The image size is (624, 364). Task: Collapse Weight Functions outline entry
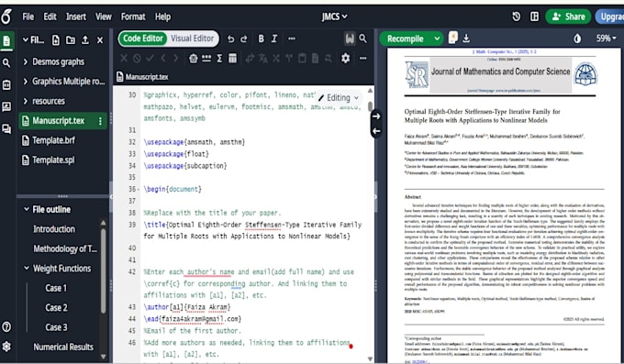[x=27, y=268]
